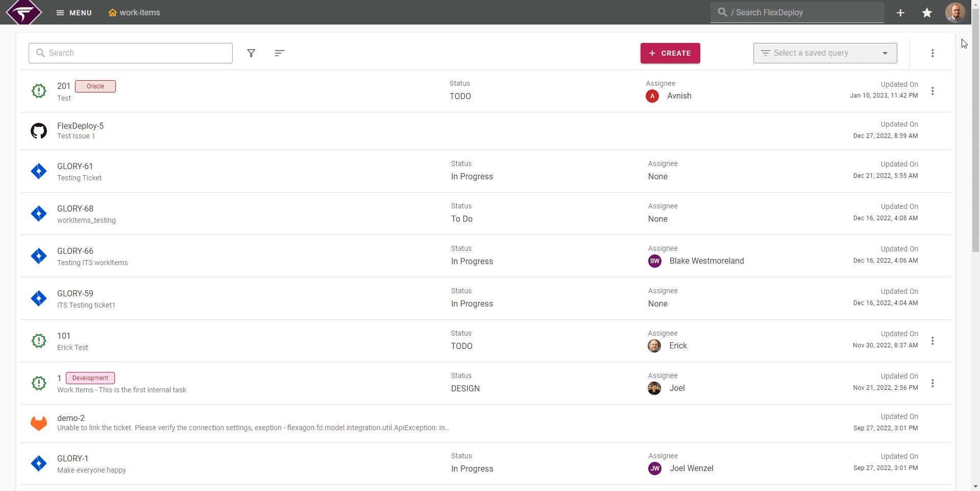Click the Jira icon for GLORY-68
This screenshot has height=491, width=980.
point(39,214)
